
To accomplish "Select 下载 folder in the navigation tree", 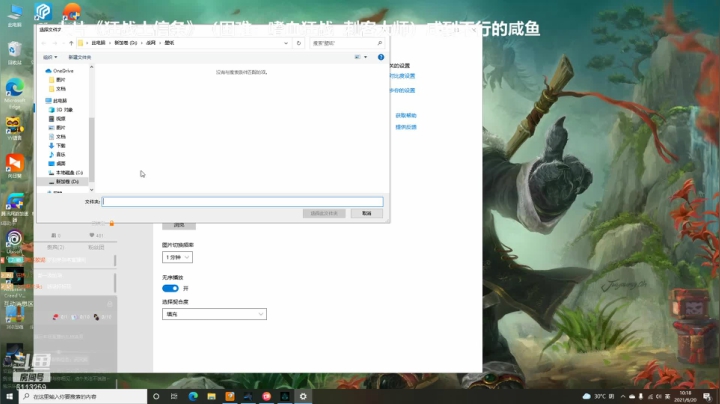I will [57, 146].
